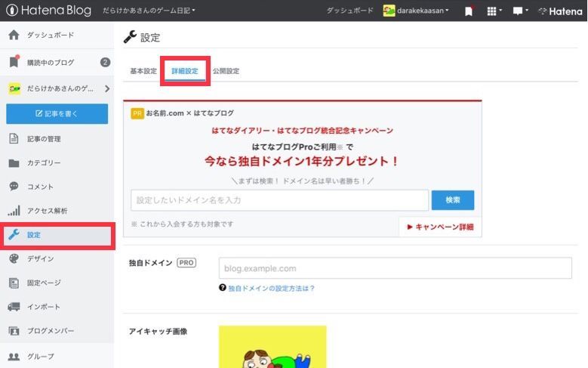Click the グループ people icon
The width and height of the screenshot is (588, 368).
pos(14,357)
